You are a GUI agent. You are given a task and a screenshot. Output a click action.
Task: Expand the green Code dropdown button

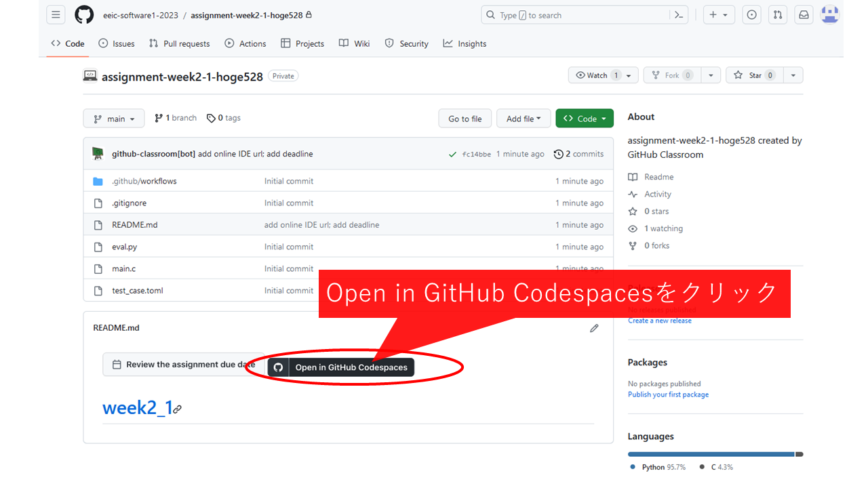click(584, 119)
